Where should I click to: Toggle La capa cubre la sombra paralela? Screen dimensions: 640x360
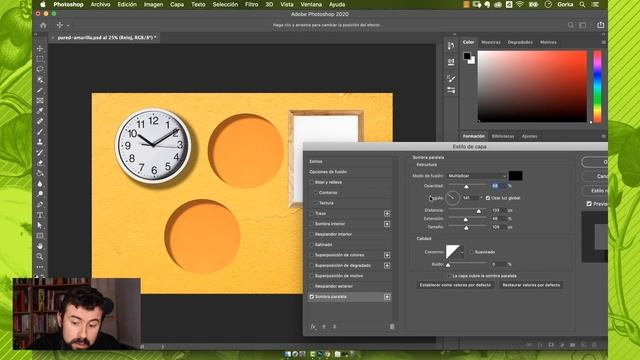[x=449, y=276]
